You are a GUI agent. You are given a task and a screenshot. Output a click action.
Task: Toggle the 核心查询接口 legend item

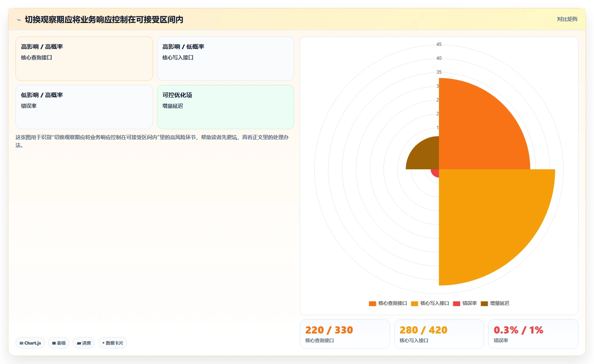[388, 303]
